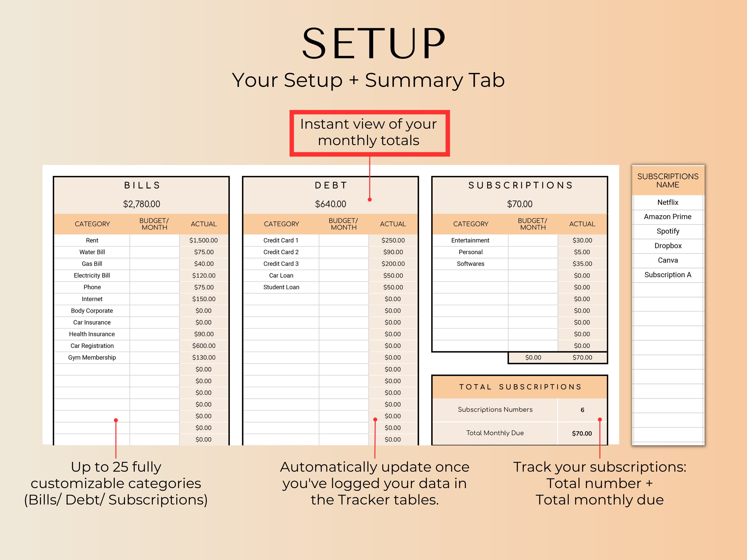This screenshot has width=747, height=560.
Task: Click the Bills total $2,780.00
Action: (x=141, y=204)
